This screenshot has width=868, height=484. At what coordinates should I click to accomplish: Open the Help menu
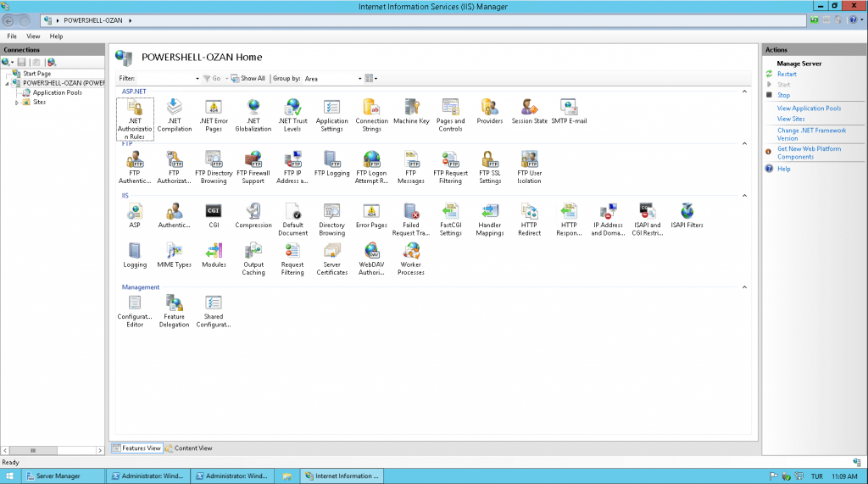[56, 36]
